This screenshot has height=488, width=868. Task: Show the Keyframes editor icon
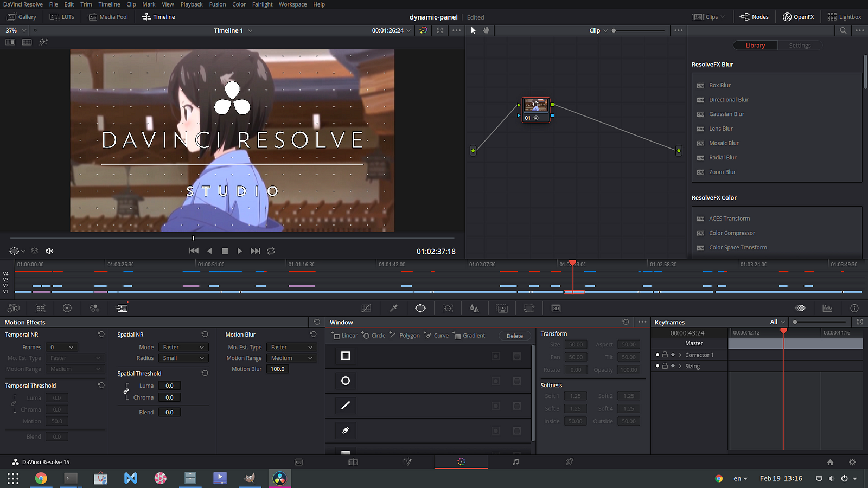[800, 308]
